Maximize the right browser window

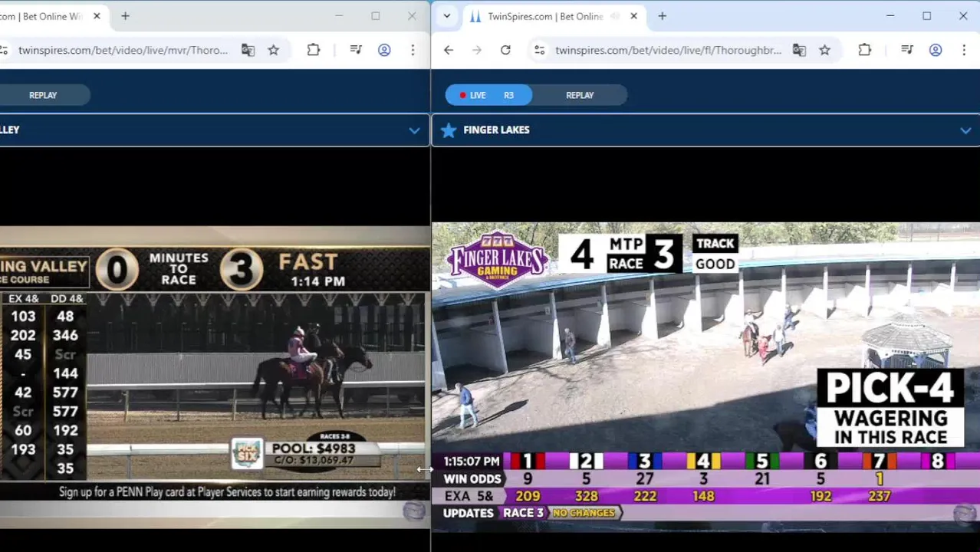(926, 16)
